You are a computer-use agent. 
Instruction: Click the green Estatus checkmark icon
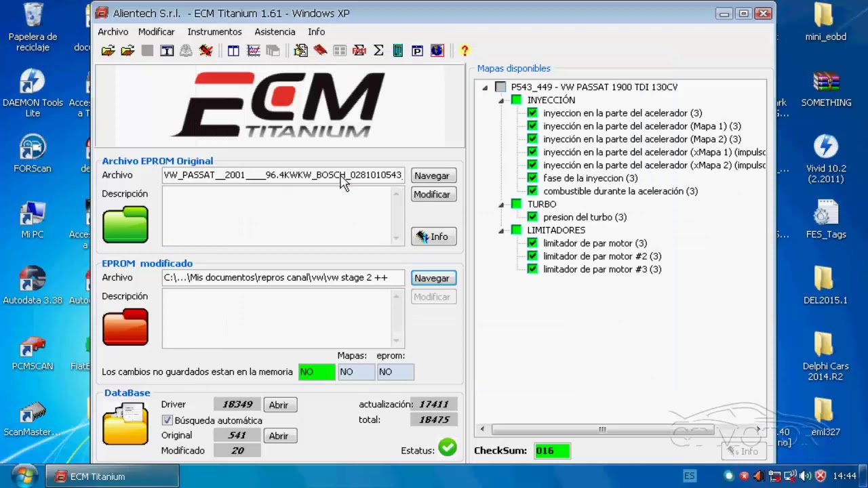click(448, 447)
